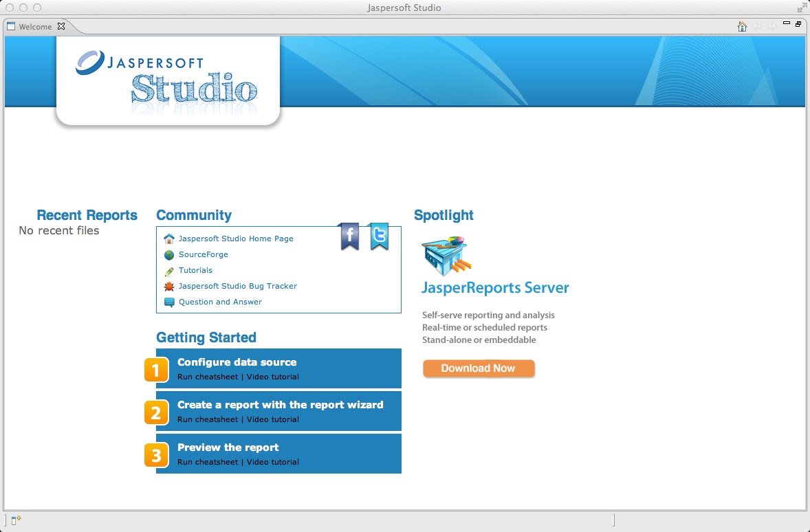The height and width of the screenshot is (532, 810).
Task: Select the Welcome tab
Action: point(35,26)
